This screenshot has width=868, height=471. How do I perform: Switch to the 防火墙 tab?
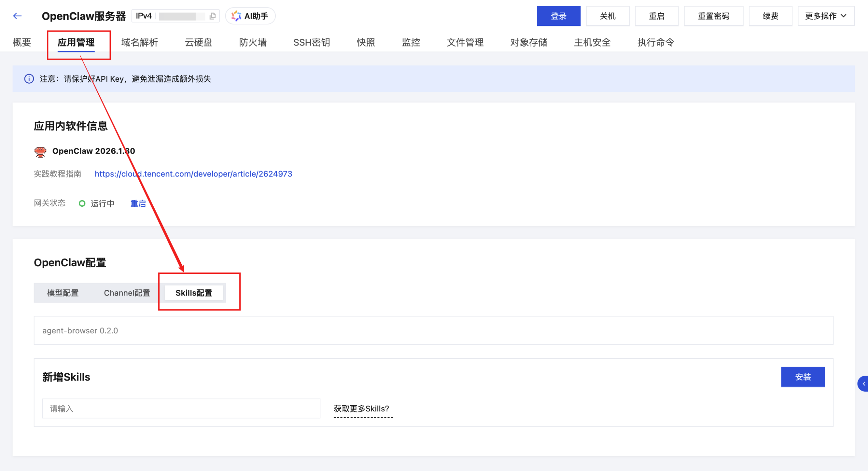tap(252, 42)
